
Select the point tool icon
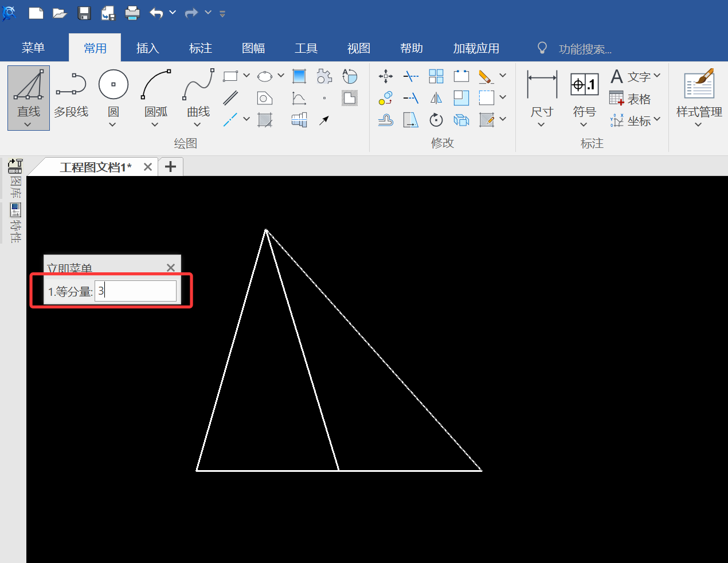click(324, 98)
